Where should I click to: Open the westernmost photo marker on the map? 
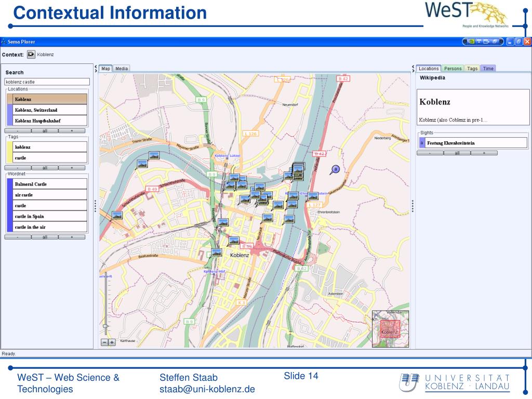[x=117, y=216]
